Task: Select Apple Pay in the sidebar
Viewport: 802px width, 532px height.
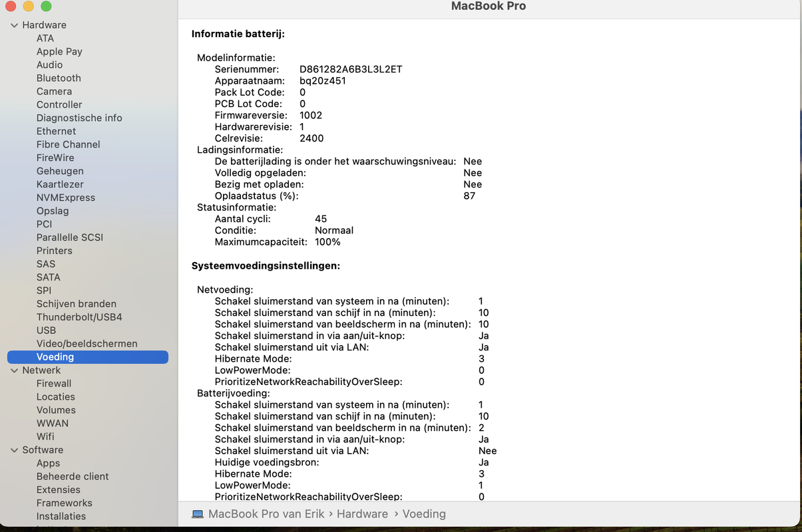Action: pyautogui.click(x=59, y=51)
